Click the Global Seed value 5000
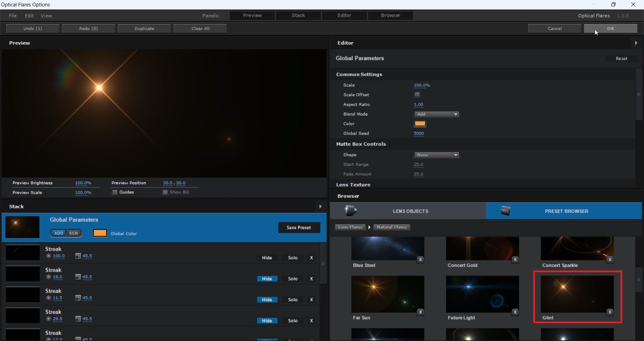 coord(419,134)
